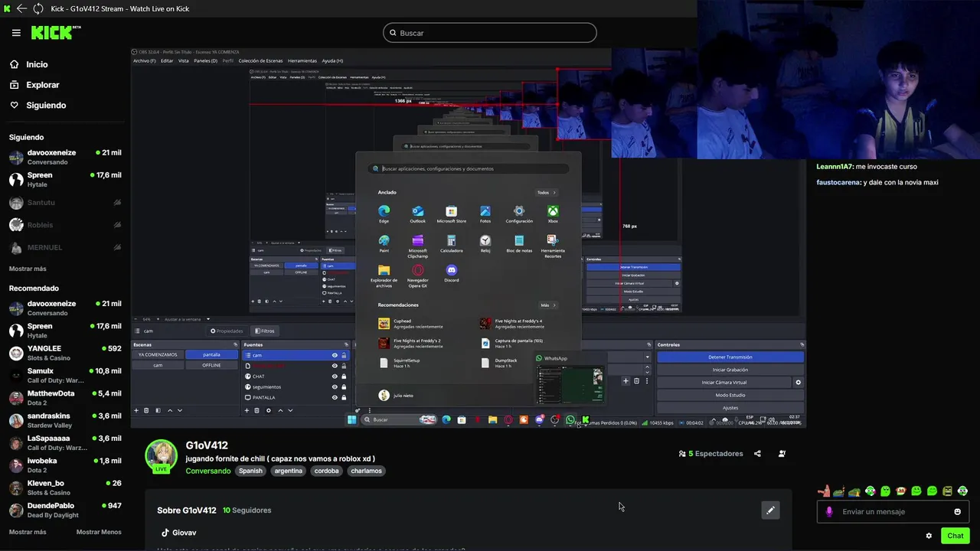This screenshot has height=551, width=980.
Task: Open Samulx recommended channel
Action: (x=64, y=376)
